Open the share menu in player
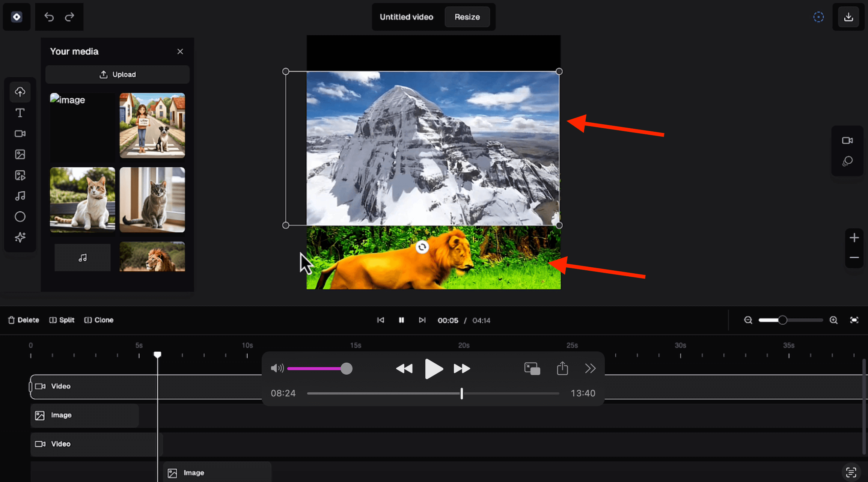Screen dimensions: 868x482 562,368
